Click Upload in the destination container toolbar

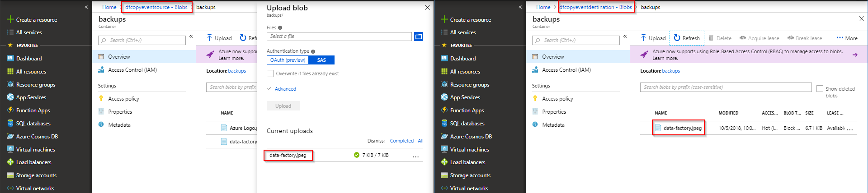(x=653, y=38)
